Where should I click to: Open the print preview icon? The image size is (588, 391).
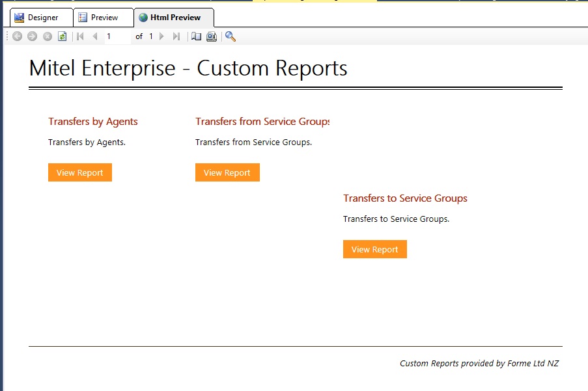click(x=212, y=36)
